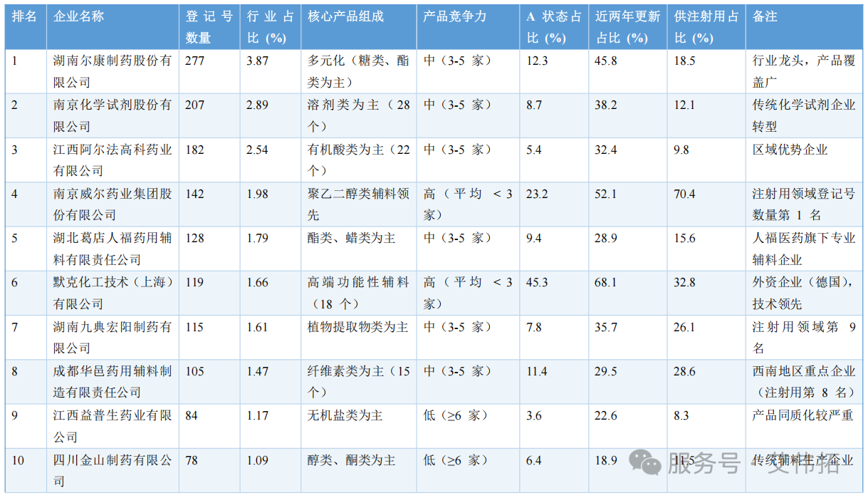Viewport: 868px width, 498px height.
Task: Select the 备注 column header
Action: pyautogui.click(x=765, y=16)
